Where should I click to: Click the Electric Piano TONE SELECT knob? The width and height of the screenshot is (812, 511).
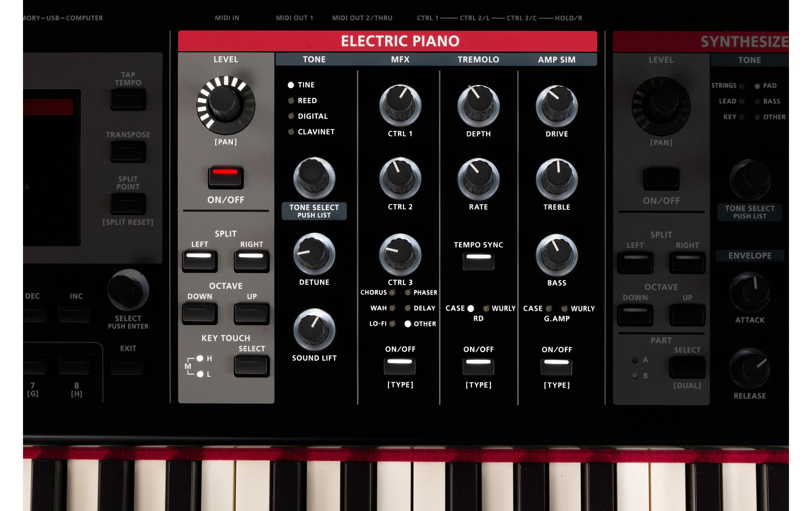(314, 178)
